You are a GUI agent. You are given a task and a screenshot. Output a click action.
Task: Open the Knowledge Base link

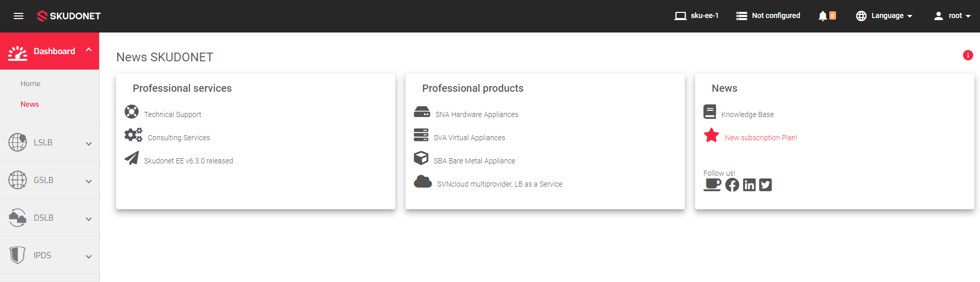tap(747, 114)
